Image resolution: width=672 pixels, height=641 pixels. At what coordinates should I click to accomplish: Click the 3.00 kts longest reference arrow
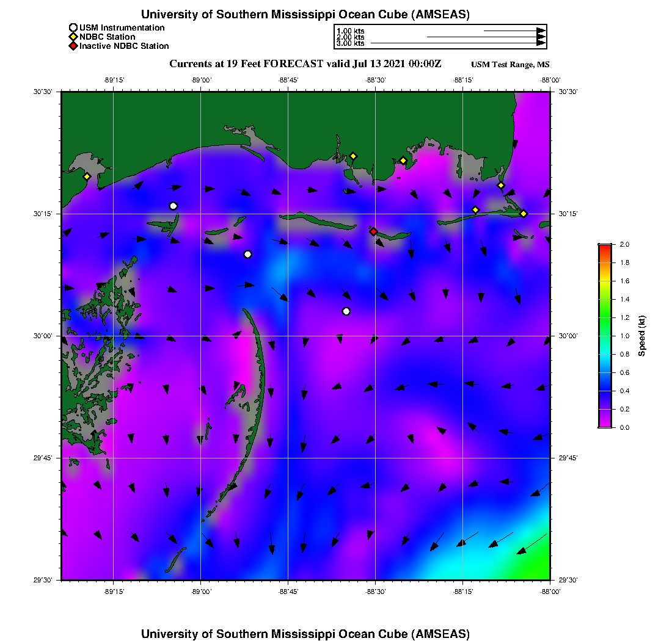[458, 43]
